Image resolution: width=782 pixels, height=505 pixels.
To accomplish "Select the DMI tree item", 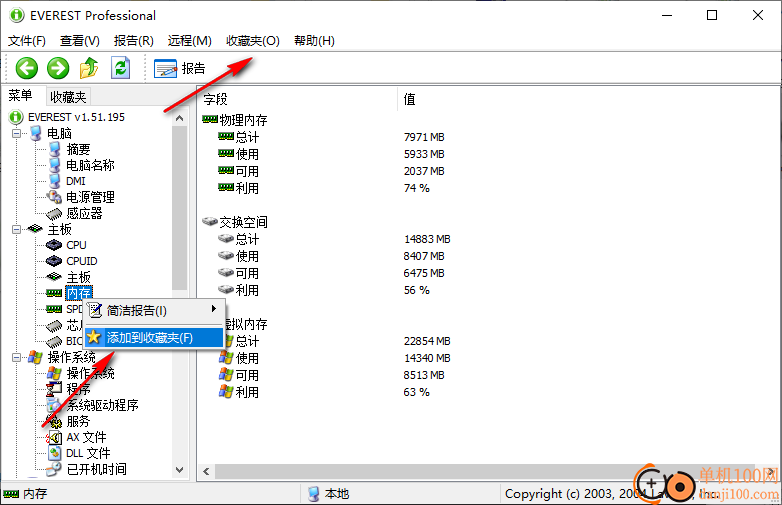I will [76, 181].
